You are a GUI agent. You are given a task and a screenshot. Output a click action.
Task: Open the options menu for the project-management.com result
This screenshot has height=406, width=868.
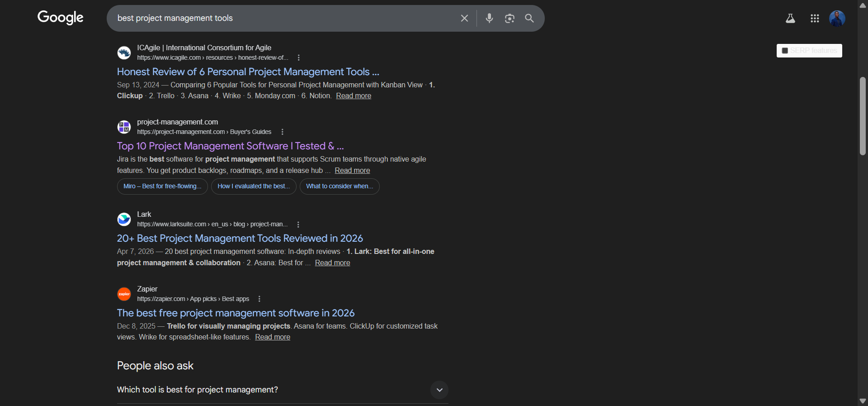tap(282, 132)
